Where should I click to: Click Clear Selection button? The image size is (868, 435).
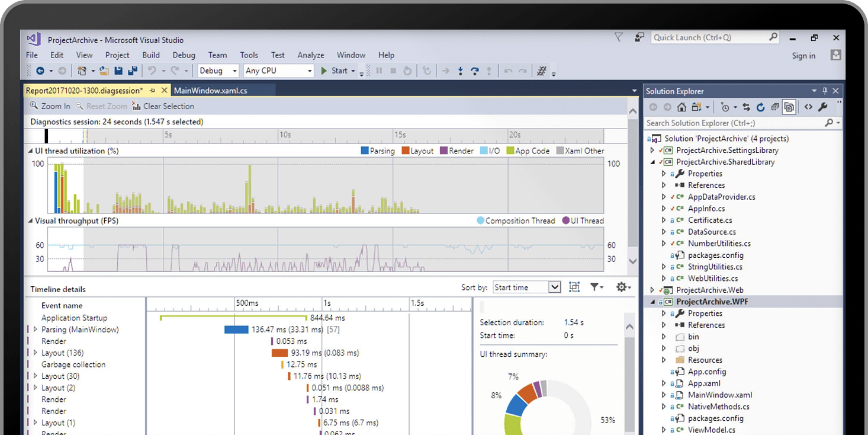[163, 106]
